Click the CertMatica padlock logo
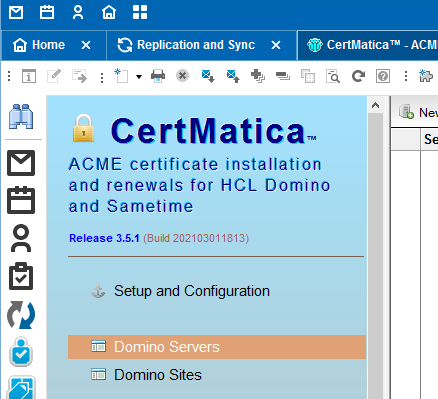The image size is (438, 399). pyautogui.click(x=84, y=128)
